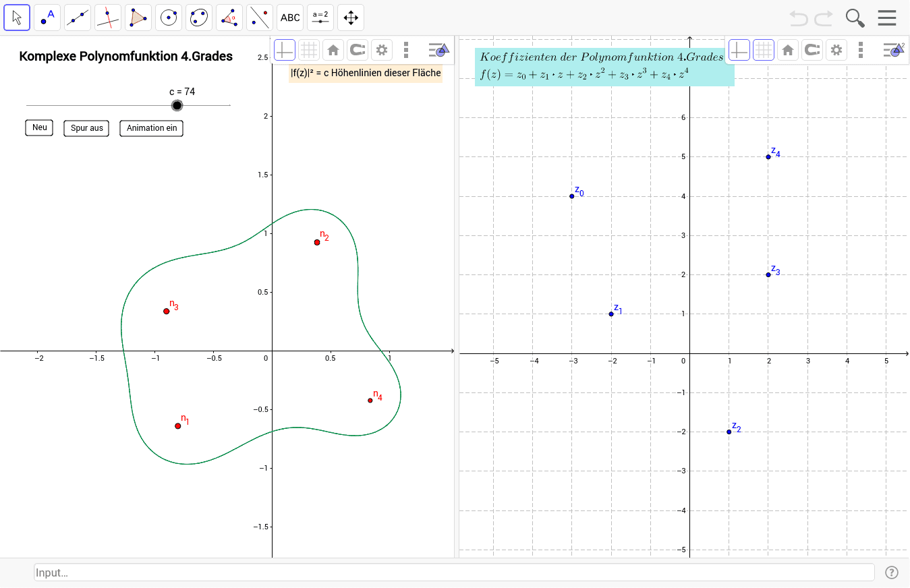Viewport: 910px width, 588px height.
Task: Select the Perpendicular Line tool
Action: [x=108, y=18]
